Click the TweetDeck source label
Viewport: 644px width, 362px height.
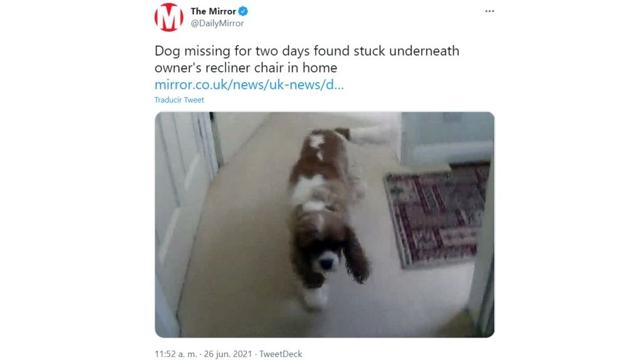pos(281,354)
